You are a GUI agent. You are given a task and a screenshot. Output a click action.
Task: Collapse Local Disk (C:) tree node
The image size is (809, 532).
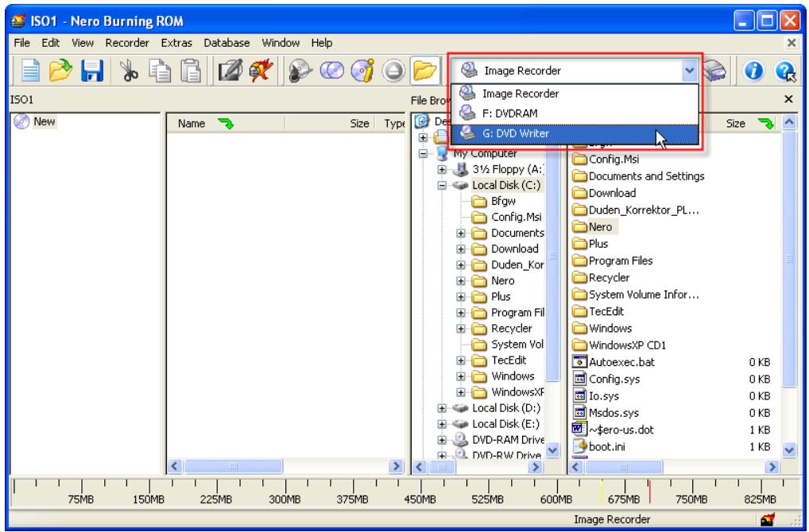[x=442, y=185]
